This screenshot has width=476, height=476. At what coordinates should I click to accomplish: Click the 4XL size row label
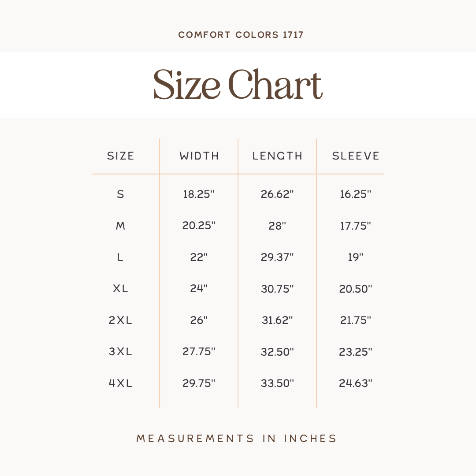pyautogui.click(x=120, y=383)
